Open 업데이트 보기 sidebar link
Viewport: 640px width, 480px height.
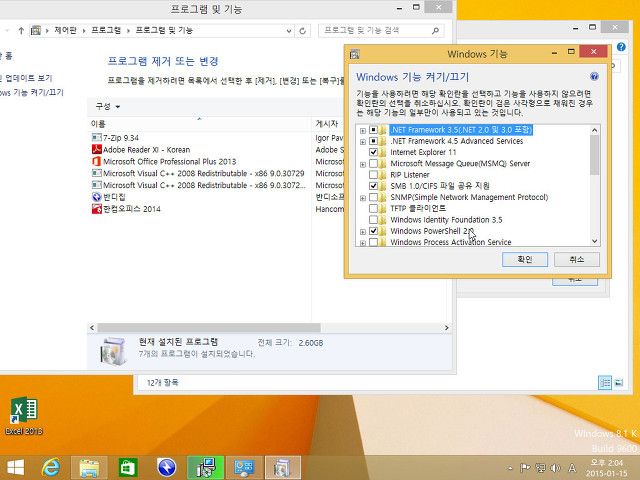[26, 78]
